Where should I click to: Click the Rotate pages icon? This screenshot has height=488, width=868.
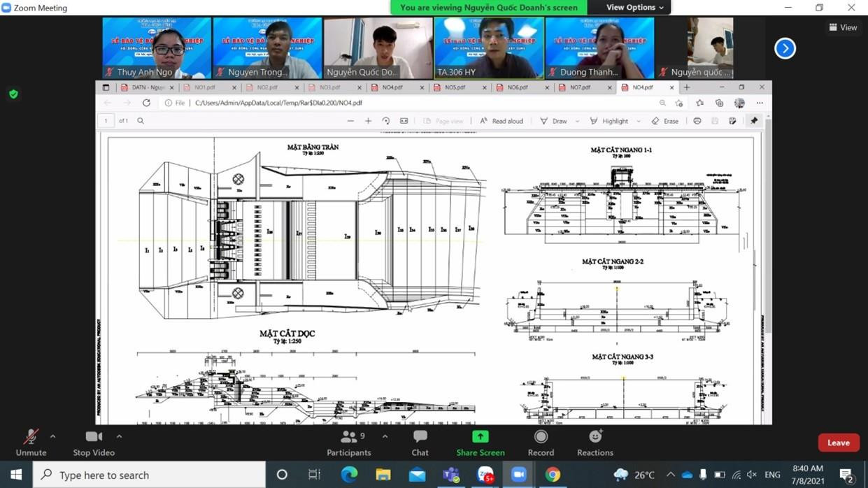coord(385,120)
